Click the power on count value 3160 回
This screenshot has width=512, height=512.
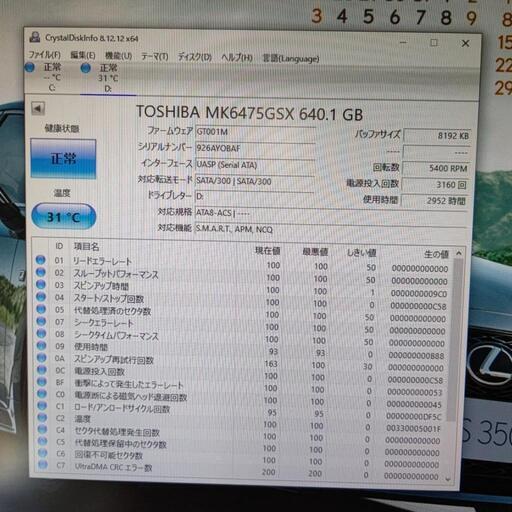click(x=436, y=184)
